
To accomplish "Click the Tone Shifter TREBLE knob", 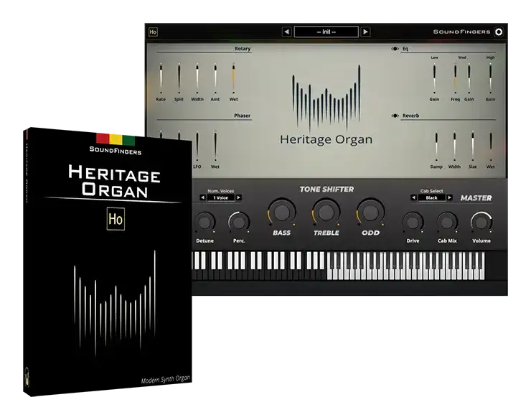I will click(326, 213).
